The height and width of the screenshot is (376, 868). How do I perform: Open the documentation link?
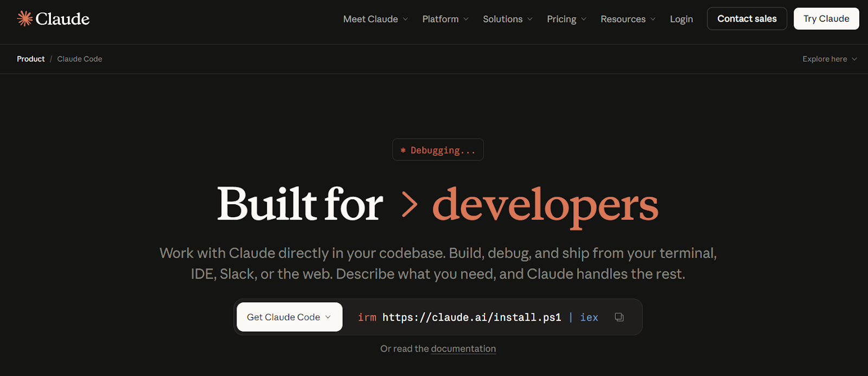point(463,349)
